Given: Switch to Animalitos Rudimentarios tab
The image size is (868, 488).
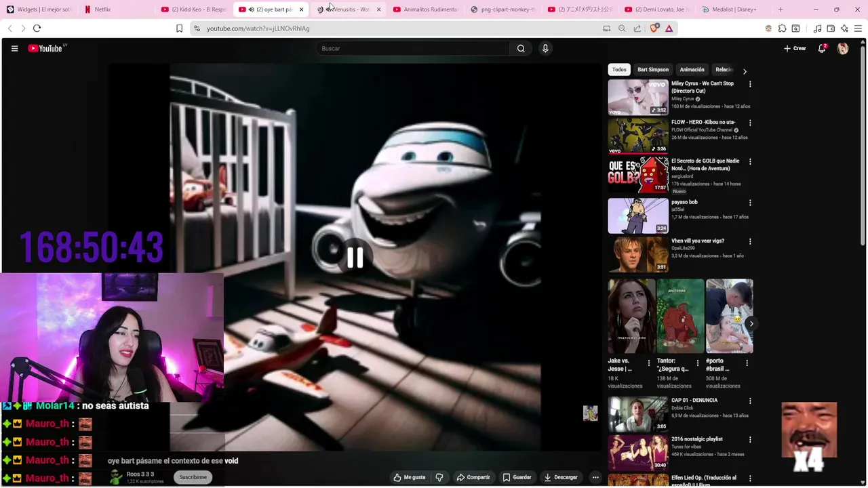Looking at the screenshot, I should tap(426, 9).
